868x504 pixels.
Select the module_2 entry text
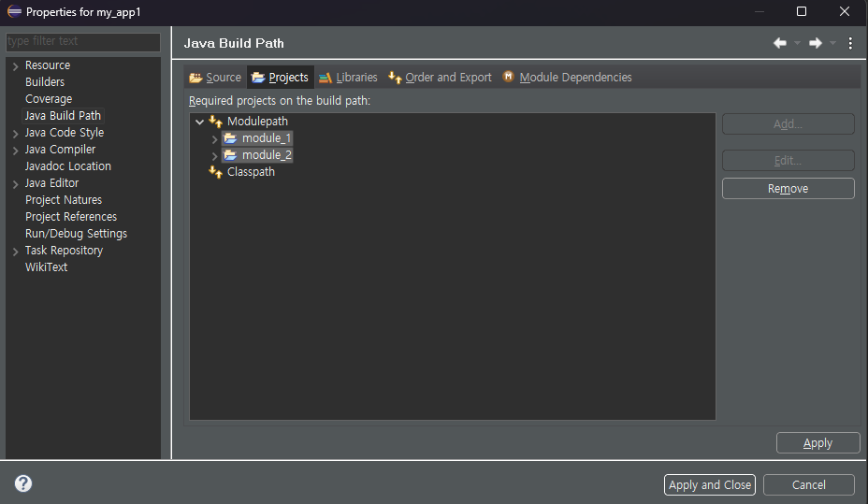point(267,155)
